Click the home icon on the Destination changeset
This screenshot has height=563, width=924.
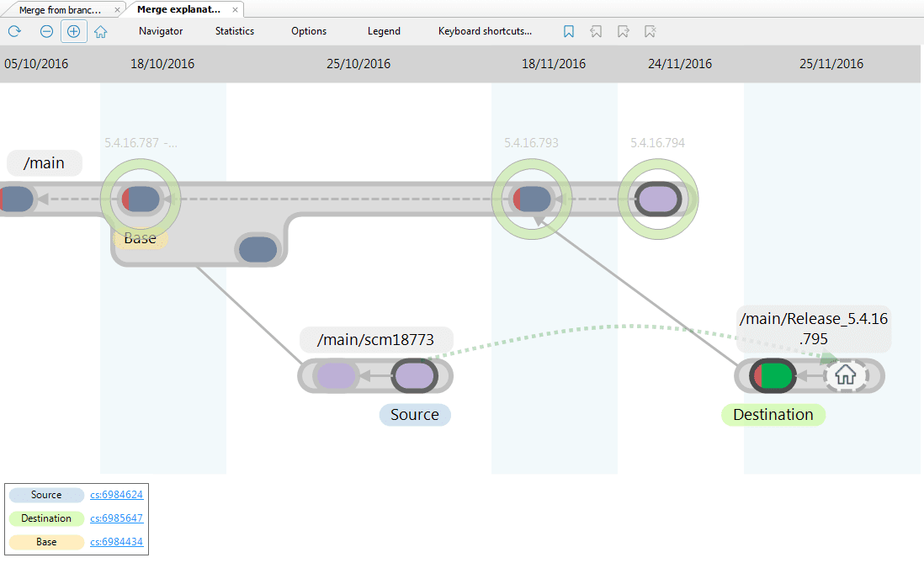point(847,376)
